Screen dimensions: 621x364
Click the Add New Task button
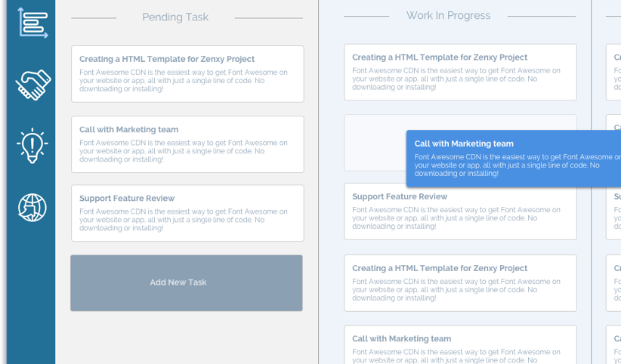click(x=187, y=282)
